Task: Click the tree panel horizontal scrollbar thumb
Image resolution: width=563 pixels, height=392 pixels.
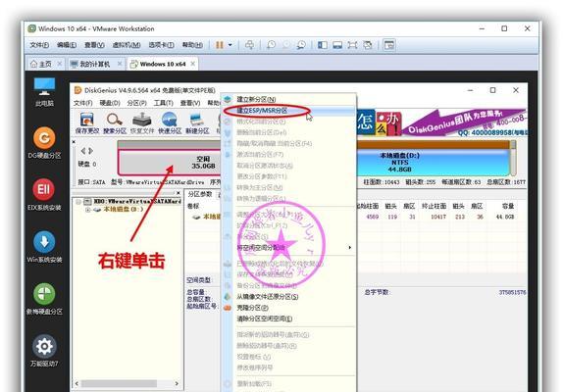Action: tap(119, 384)
